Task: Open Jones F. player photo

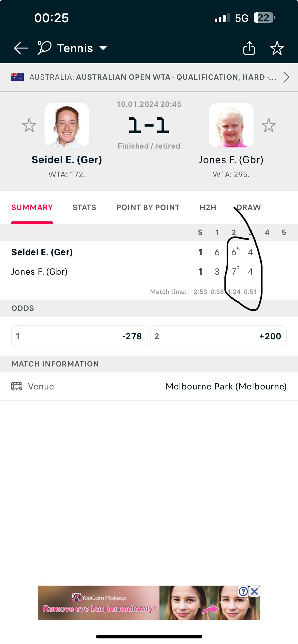Action: [231, 125]
